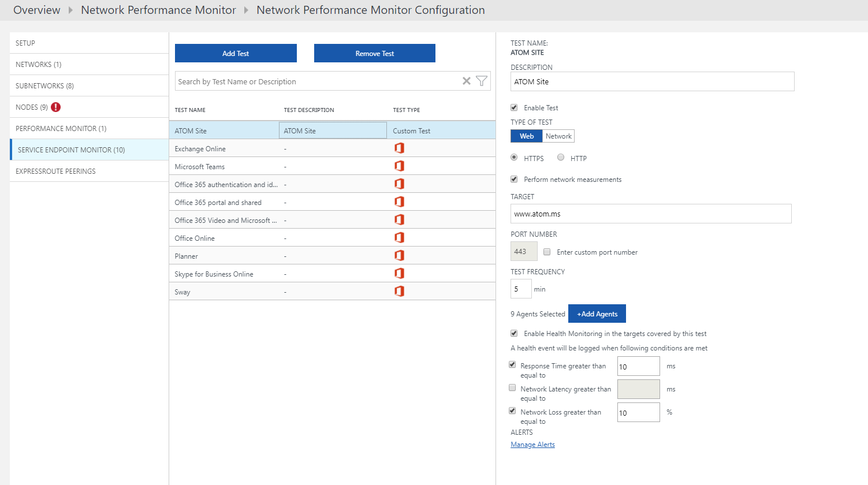Check Network Latency greater than condition
Screen dimensions: 868x485
click(x=512, y=387)
